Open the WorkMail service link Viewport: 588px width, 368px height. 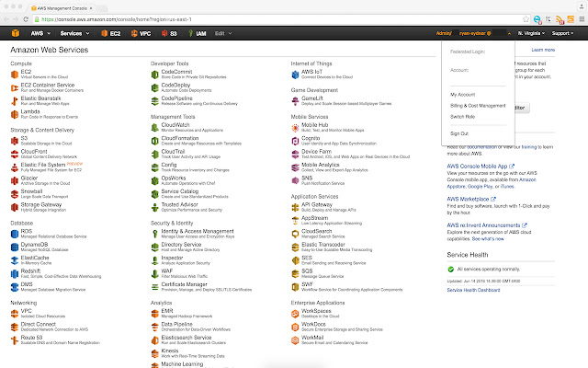(312, 338)
